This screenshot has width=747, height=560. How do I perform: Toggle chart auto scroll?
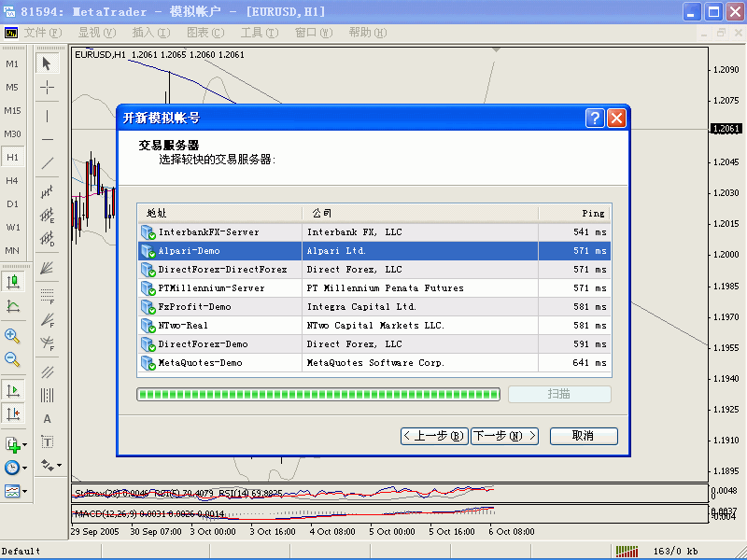(12, 390)
